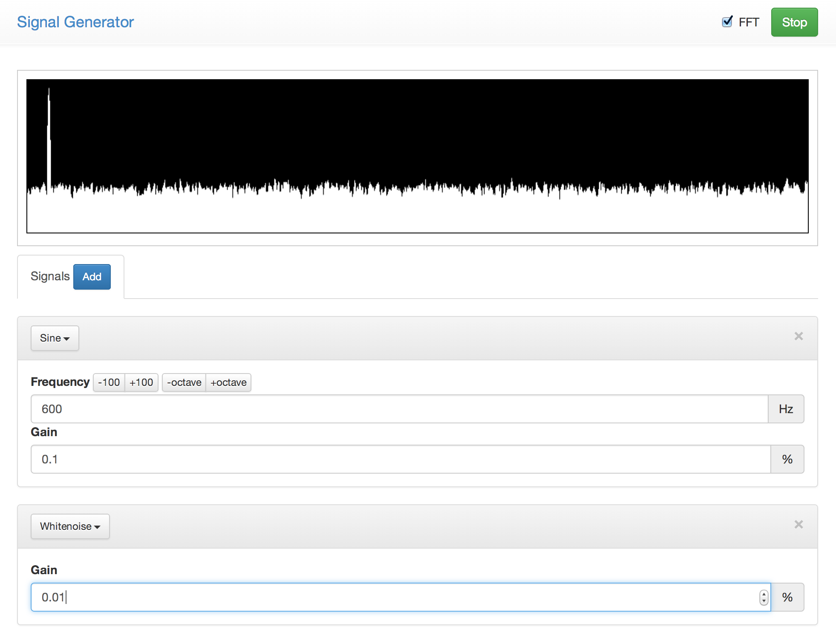The height and width of the screenshot is (644, 836).
Task: Raise frequency by one octave
Action: (x=228, y=382)
